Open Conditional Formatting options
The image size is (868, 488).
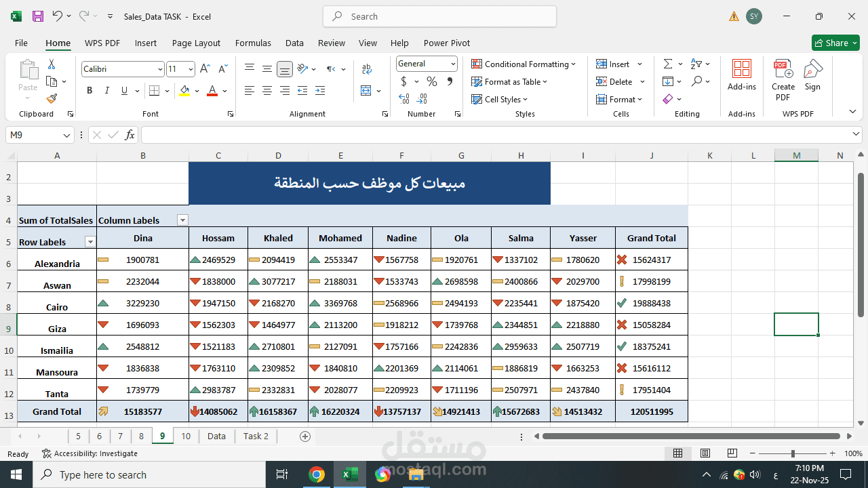(x=523, y=64)
